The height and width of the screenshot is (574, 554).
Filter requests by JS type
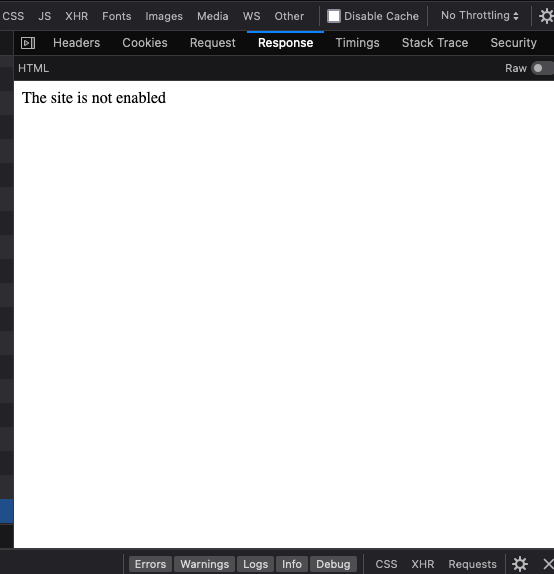[x=45, y=16]
